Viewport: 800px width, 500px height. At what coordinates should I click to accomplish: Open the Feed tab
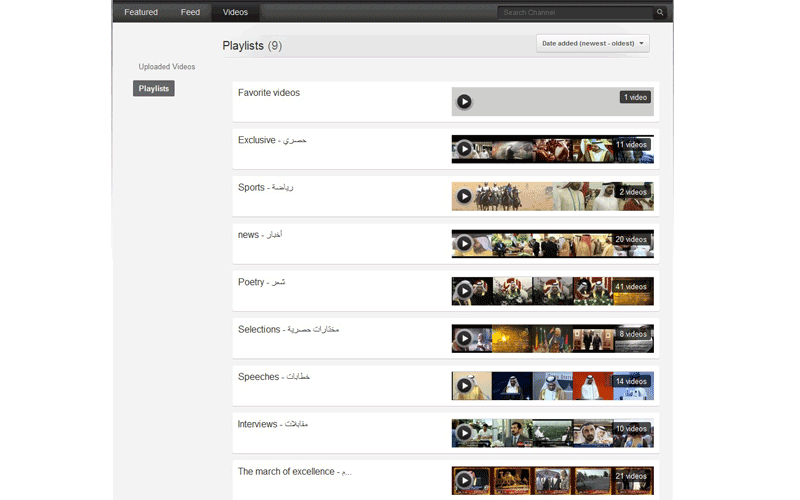tap(190, 13)
